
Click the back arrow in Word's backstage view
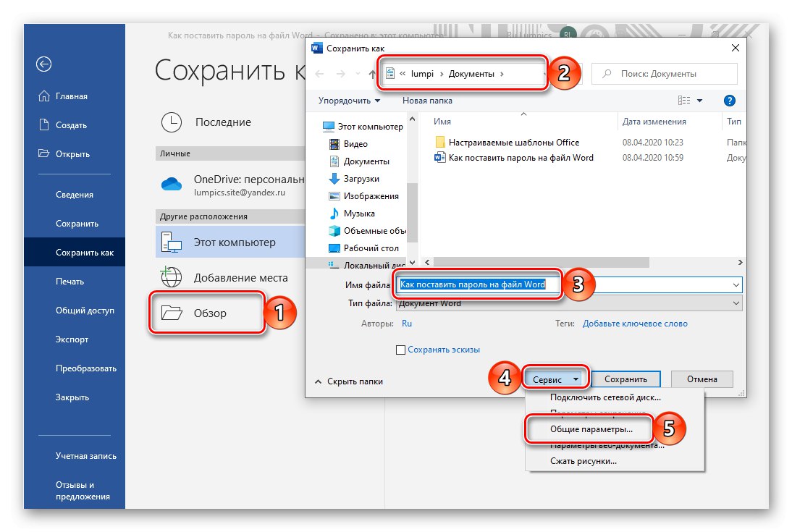(43, 64)
